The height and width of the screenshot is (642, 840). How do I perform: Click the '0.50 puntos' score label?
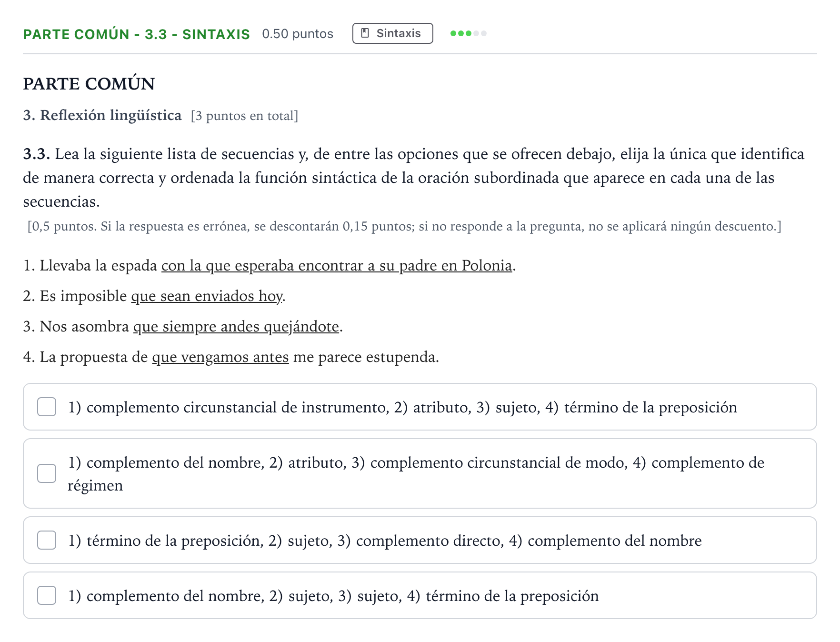pos(298,34)
